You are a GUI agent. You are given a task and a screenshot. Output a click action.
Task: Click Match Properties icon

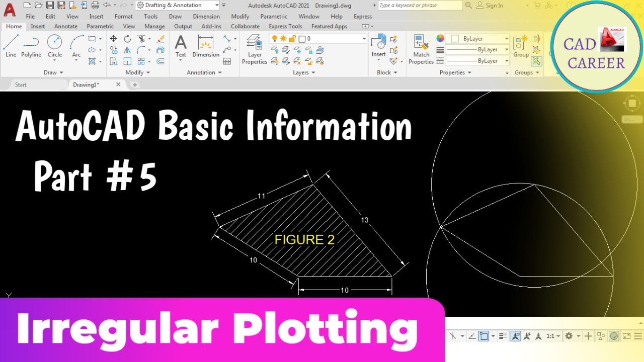point(421,49)
